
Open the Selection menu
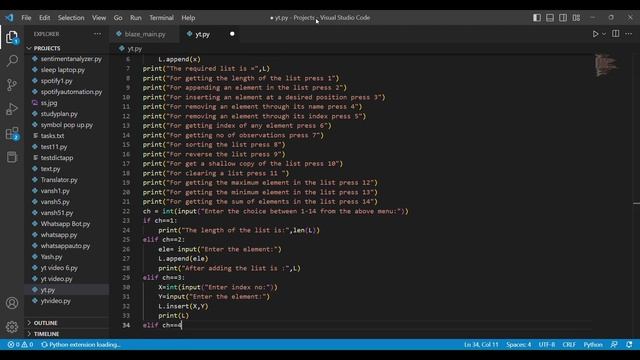coord(71,18)
